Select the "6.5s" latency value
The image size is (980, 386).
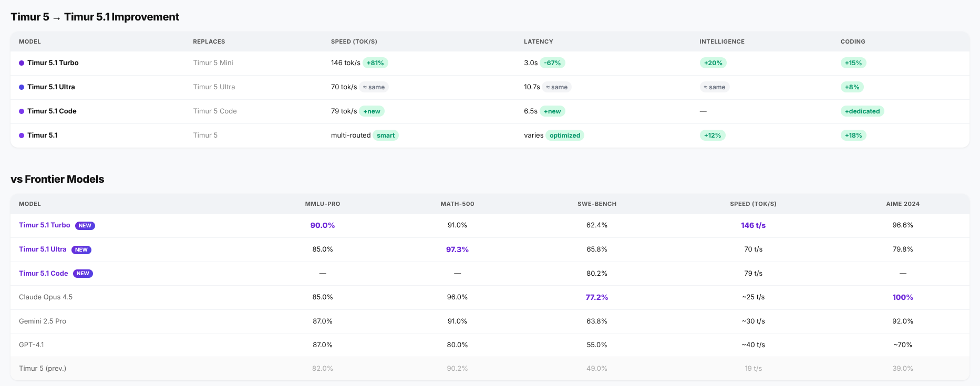(x=531, y=111)
